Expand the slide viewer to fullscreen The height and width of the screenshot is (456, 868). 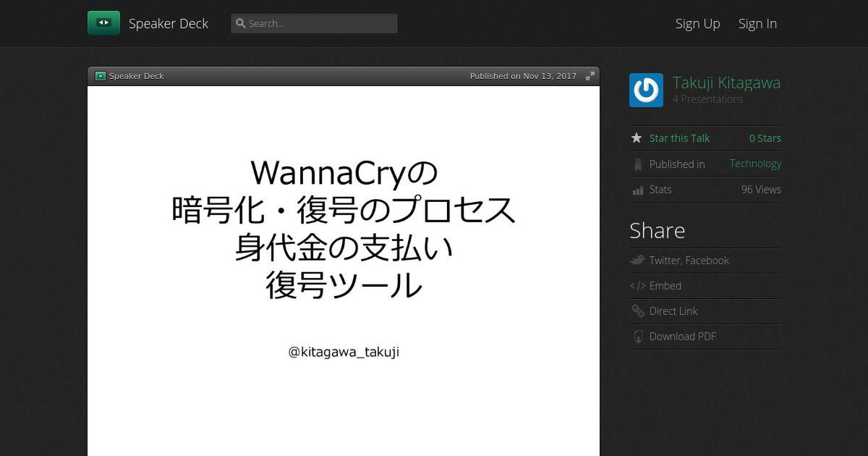coord(590,76)
